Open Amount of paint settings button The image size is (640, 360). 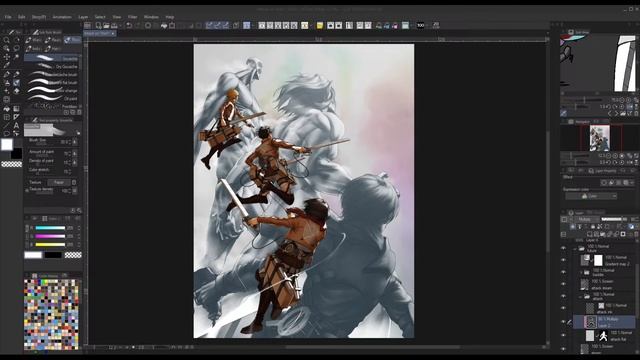click(x=75, y=154)
